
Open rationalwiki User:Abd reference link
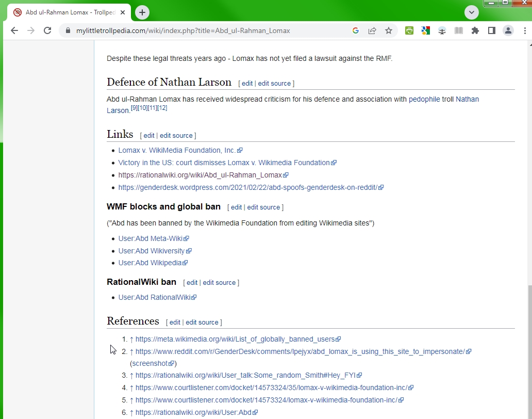[x=196, y=412]
